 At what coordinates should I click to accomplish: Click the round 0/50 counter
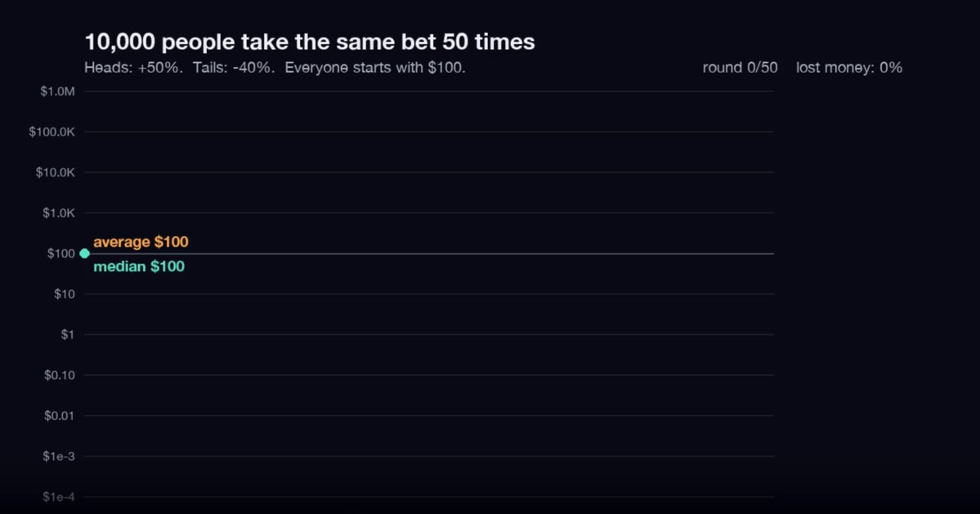pyautogui.click(x=740, y=68)
